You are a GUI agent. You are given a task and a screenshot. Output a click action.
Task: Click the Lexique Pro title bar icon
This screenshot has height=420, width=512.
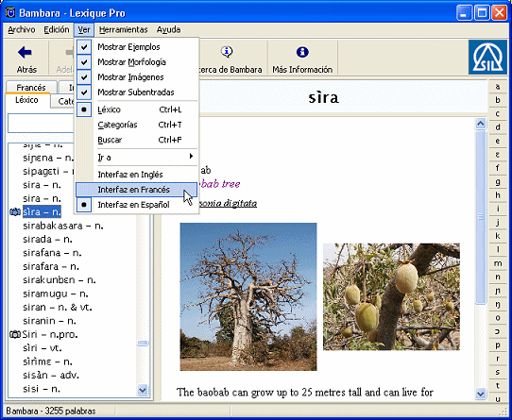pos(10,12)
